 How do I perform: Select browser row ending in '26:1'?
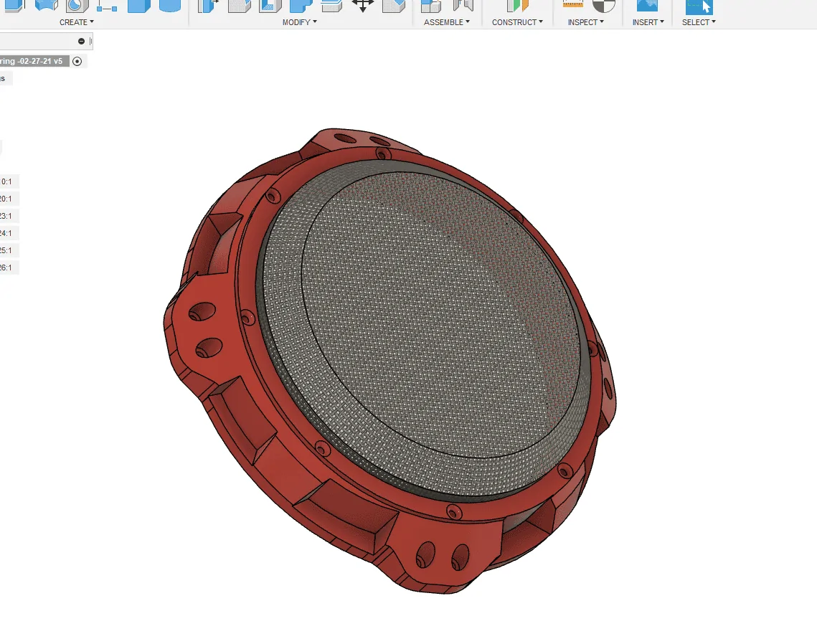coord(9,267)
